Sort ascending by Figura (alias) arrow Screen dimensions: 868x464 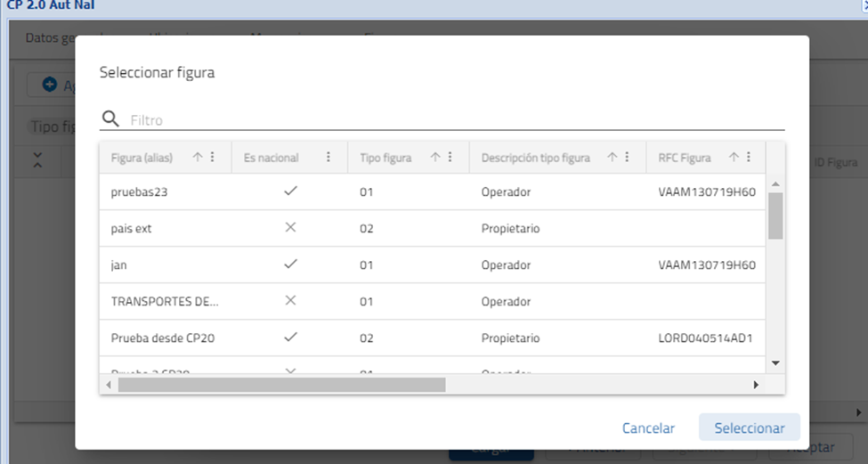[198, 158]
